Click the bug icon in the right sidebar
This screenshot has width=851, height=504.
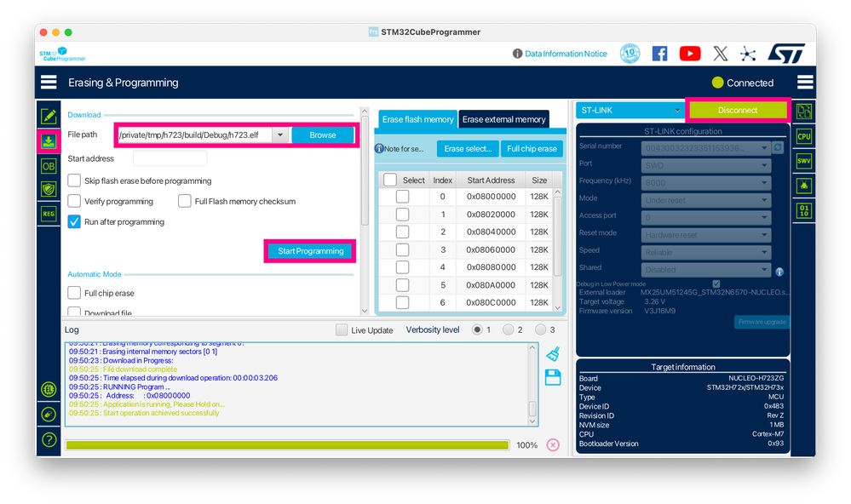(804, 186)
